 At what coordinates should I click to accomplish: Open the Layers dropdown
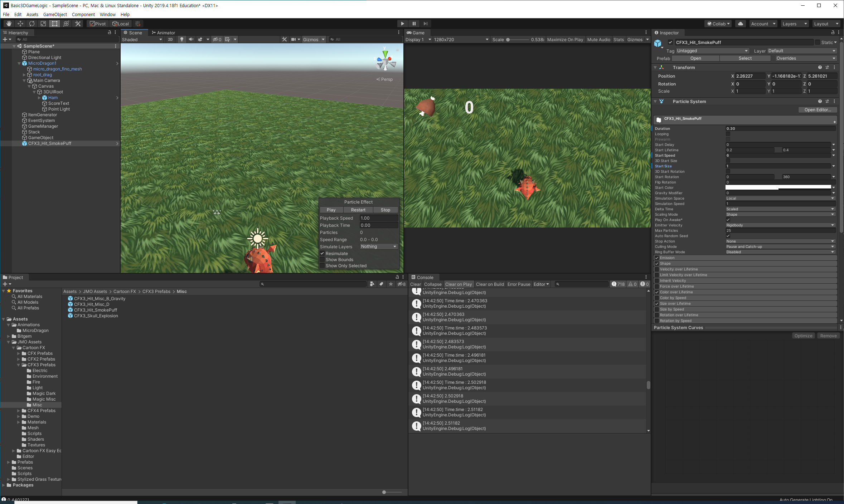click(x=794, y=24)
